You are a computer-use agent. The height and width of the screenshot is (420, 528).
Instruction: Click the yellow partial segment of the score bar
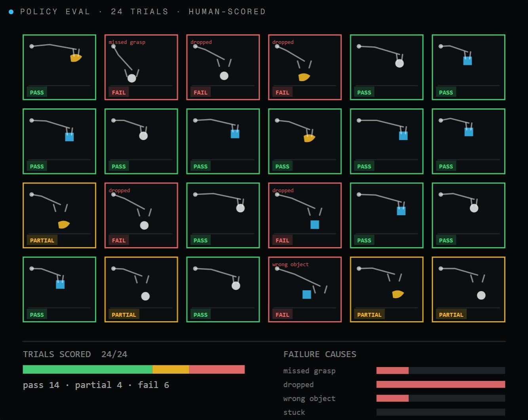[171, 369]
